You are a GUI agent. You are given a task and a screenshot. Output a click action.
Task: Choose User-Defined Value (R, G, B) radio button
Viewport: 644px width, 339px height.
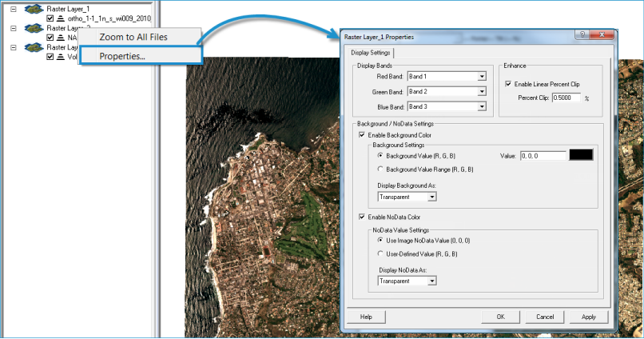point(380,253)
